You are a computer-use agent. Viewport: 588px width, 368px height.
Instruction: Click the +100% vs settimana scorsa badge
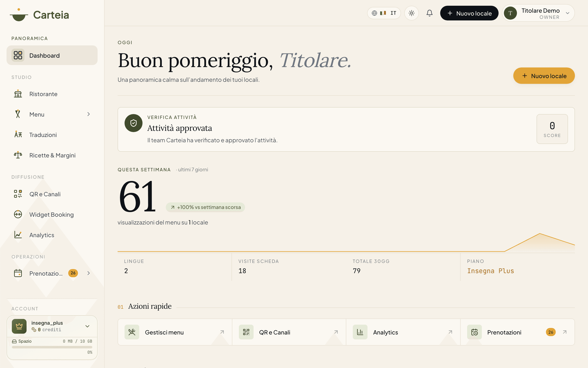(205, 207)
